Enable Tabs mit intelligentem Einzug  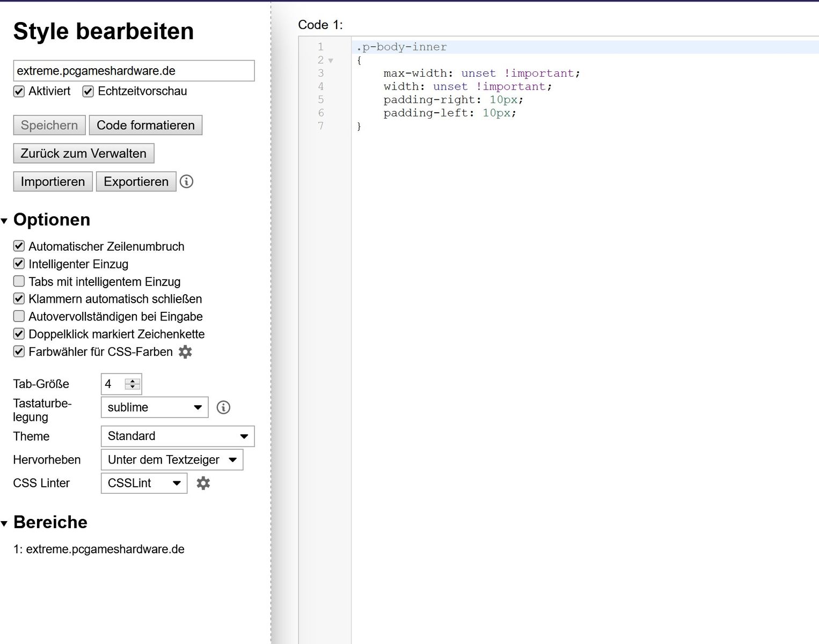pyautogui.click(x=19, y=281)
